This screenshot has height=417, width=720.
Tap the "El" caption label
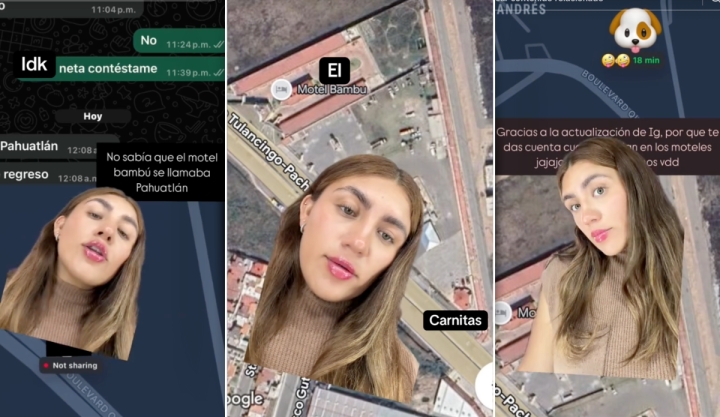[x=333, y=69]
